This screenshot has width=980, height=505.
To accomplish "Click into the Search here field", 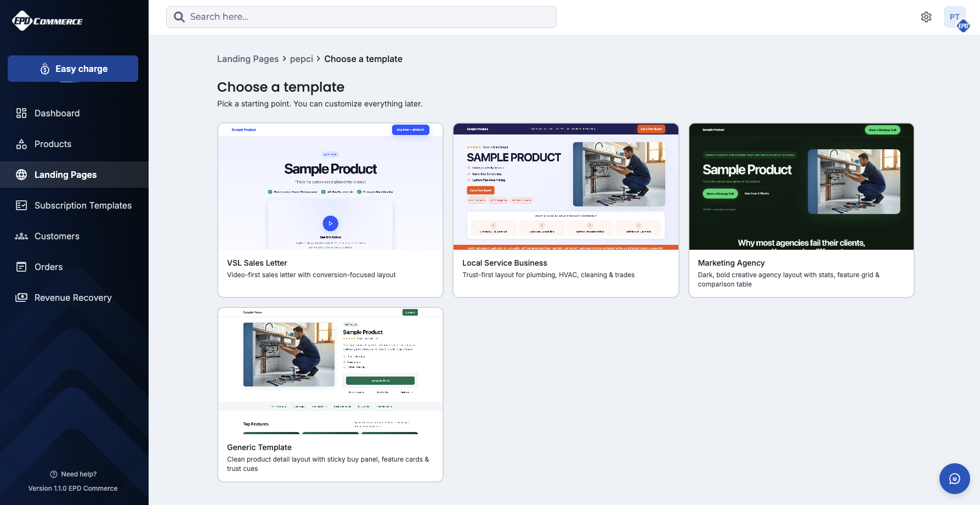I will (x=361, y=17).
